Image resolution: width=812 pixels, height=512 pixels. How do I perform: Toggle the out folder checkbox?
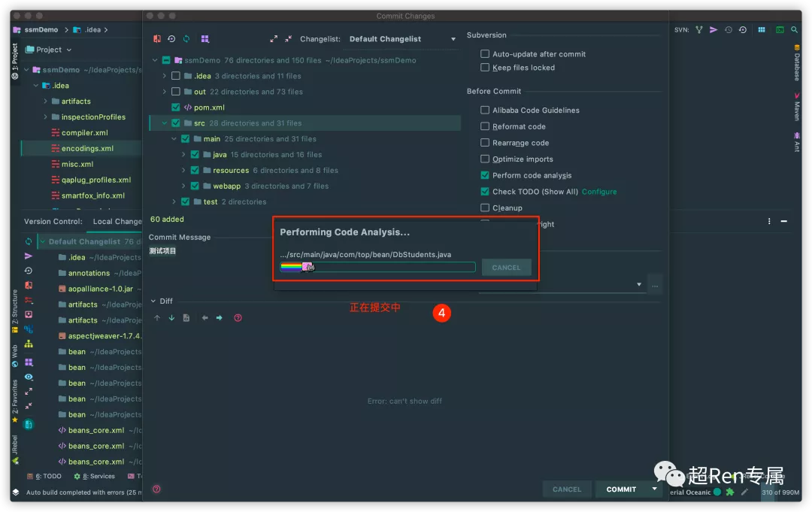175,92
